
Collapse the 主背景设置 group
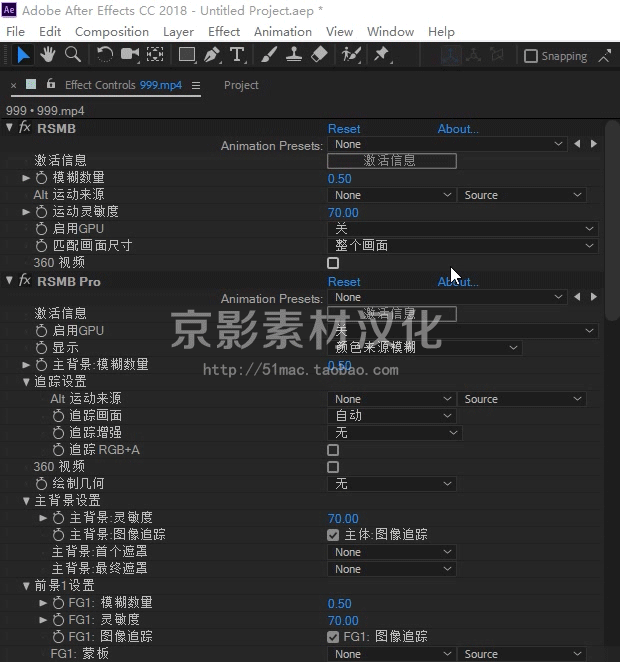[x=26, y=501]
